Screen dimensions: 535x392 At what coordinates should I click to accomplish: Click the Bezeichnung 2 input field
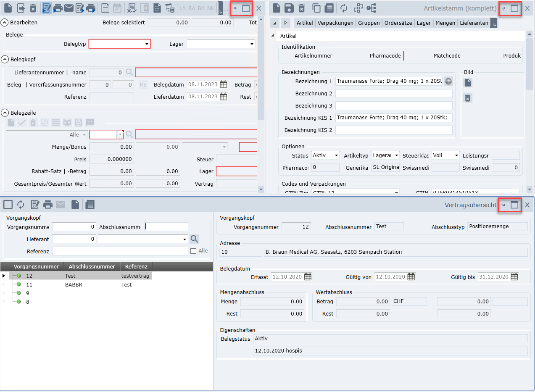pos(393,93)
